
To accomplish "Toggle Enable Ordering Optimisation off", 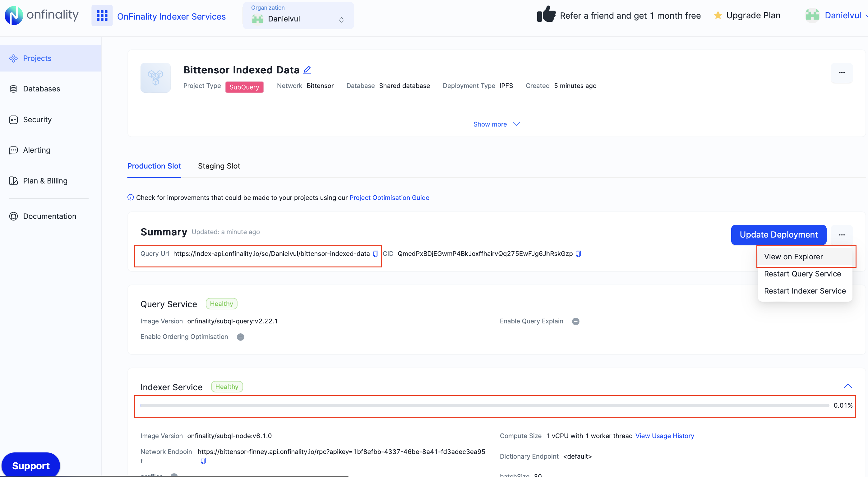I will 241,337.
